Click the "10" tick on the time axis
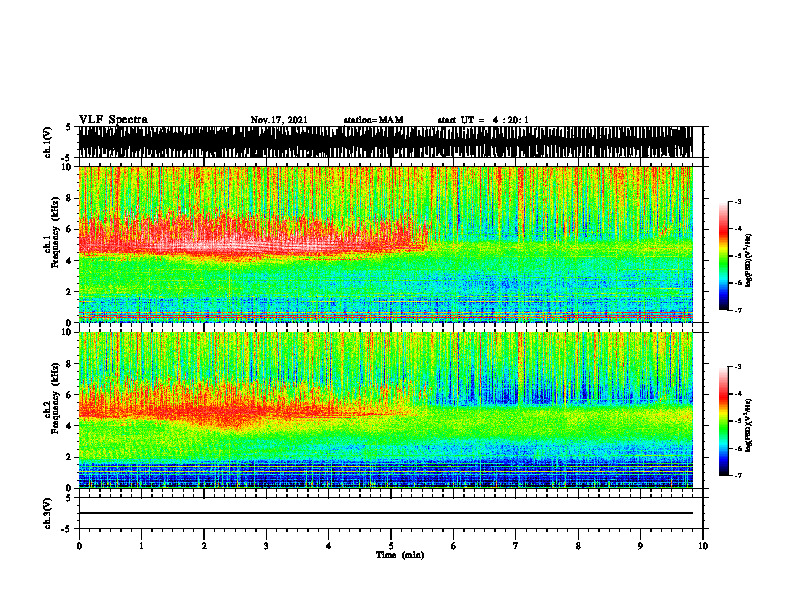Screen dimensions: 792x612 tap(703, 546)
